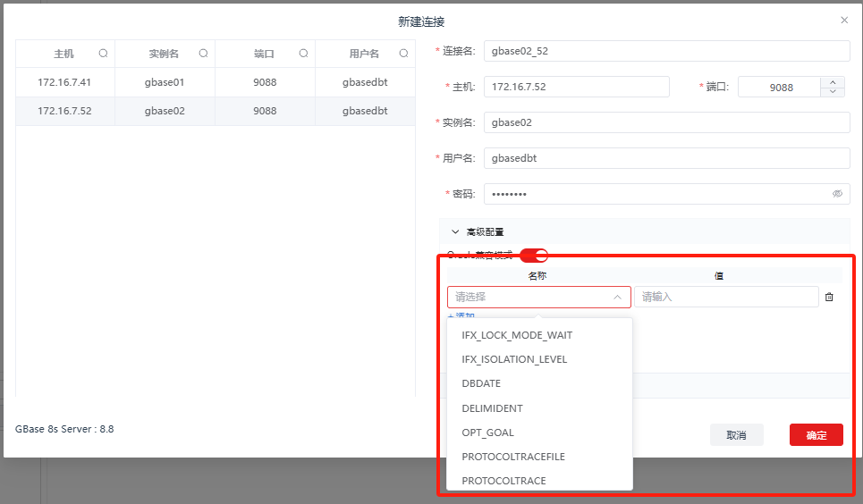The height and width of the screenshot is (504, 863).
Task: Collapse the 高级配置 section
Action: [455, 231]
